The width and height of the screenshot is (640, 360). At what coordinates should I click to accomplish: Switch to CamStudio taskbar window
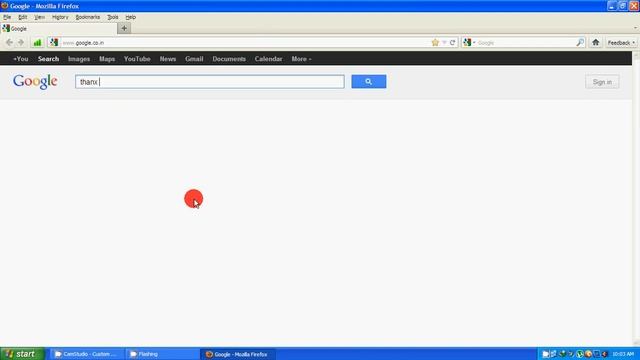(86, 354)
